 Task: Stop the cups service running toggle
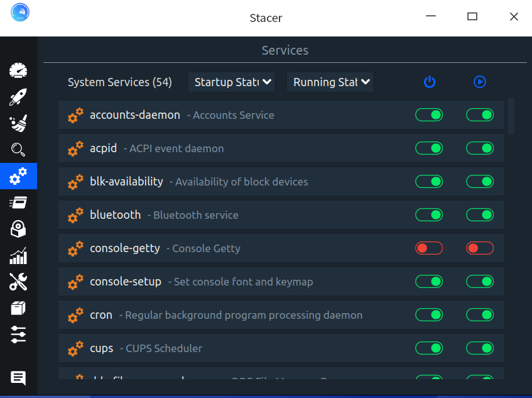point(480,348)
